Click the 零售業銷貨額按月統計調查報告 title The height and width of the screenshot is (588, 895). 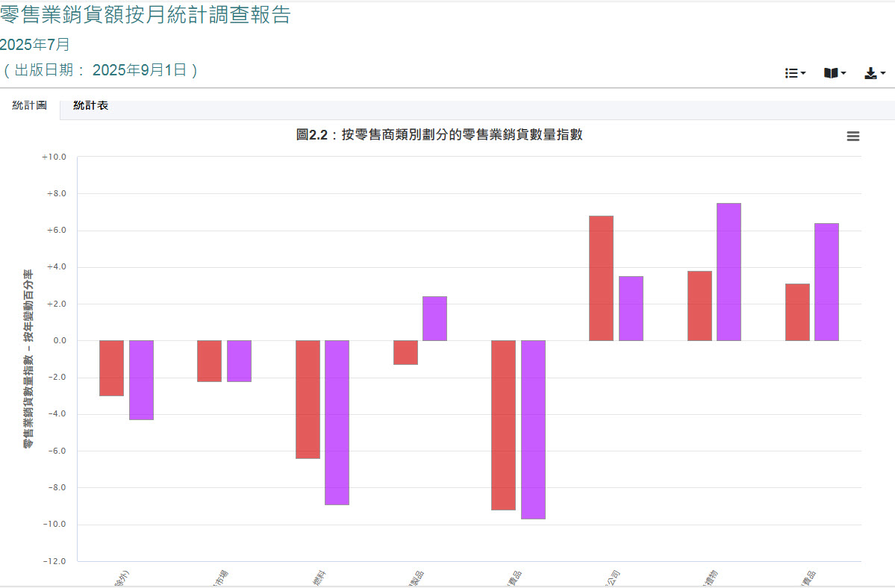point(146,15)
